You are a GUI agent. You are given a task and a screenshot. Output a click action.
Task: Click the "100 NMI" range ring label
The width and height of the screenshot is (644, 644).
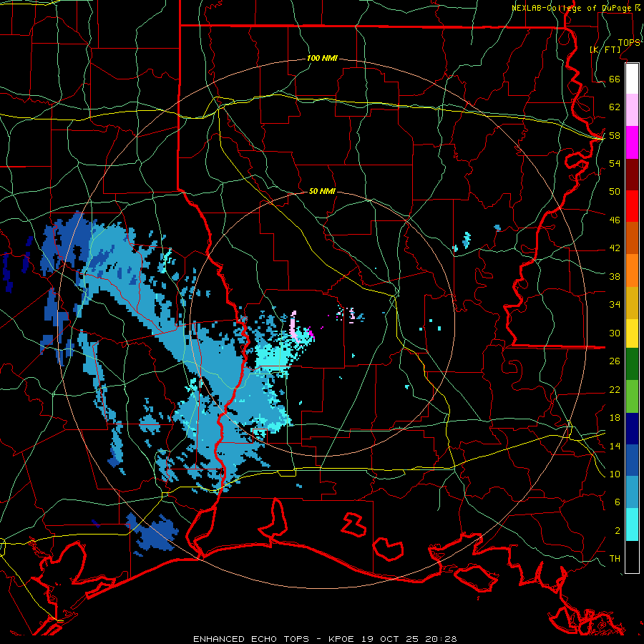coord(322,59)
